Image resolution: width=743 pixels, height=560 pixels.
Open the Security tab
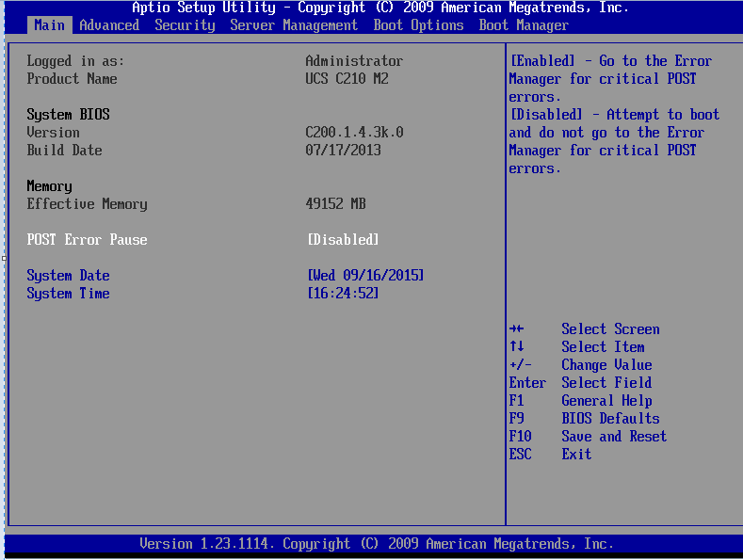coord(185,25)
